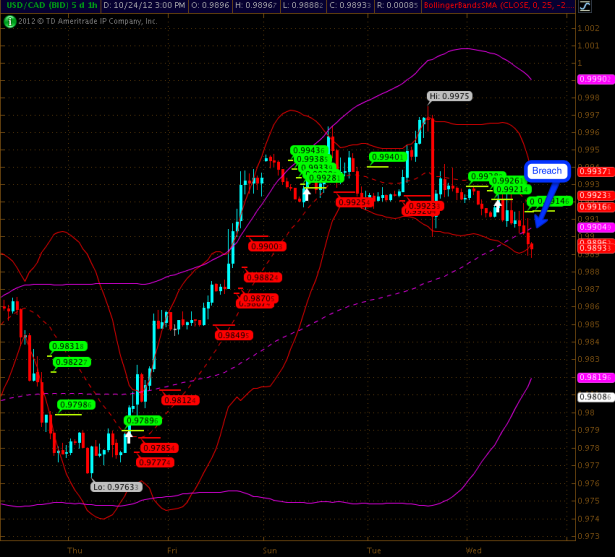
Task: Select the Breach annotation label
Action: pyautogui.click(x=546, y=171)
